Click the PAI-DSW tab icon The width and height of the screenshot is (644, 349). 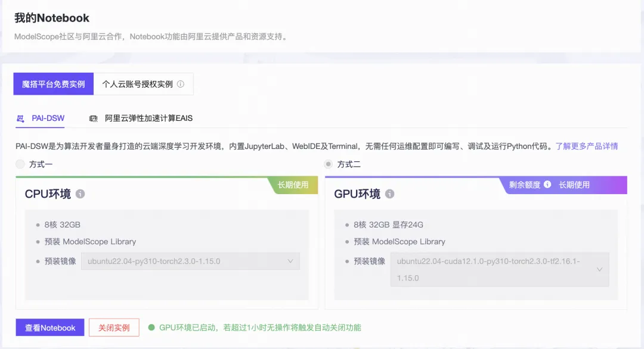(20, 119)
